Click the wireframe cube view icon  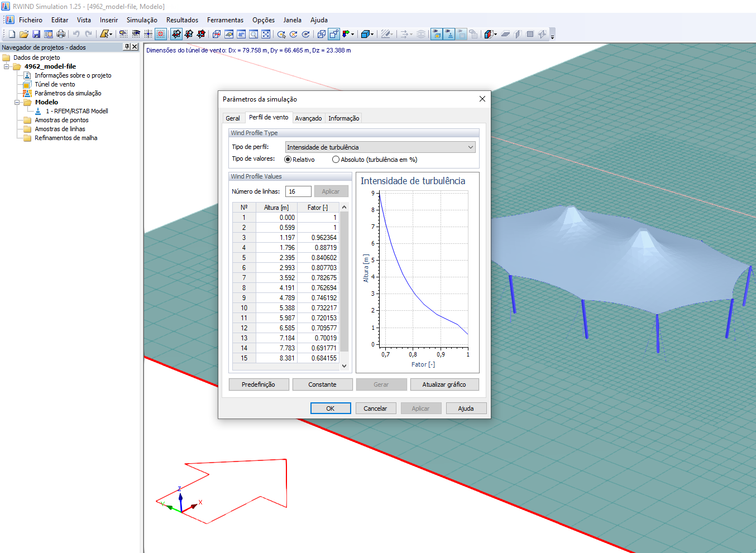[322, 34]
